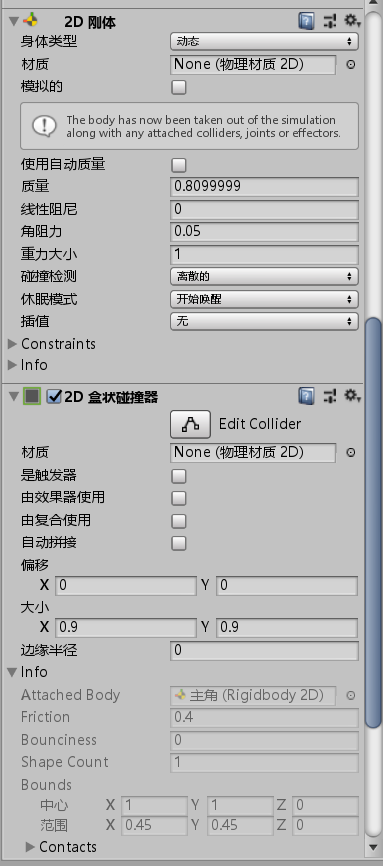The height and width of the screenshot is (866, 383).
Task: Toggle the 使用自动质量 checkbox
Action: tap(179, 165)
